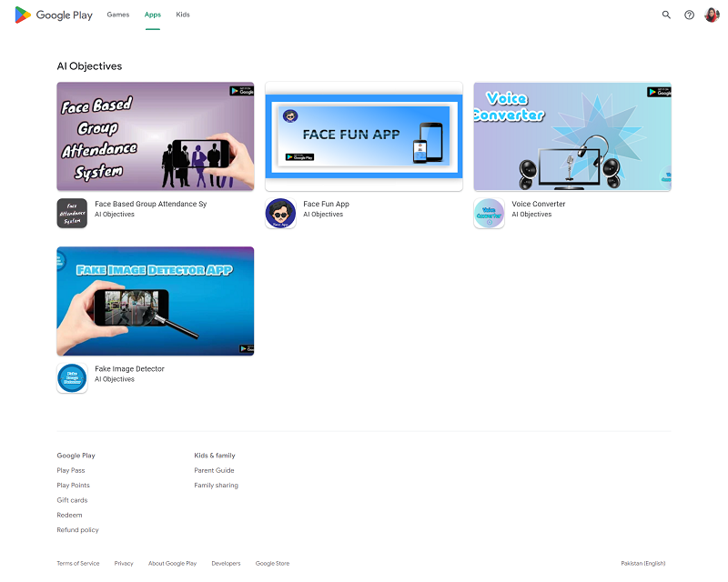Click the Google Play footer column heading
The image size is (728, 582).
coord(76,456)
